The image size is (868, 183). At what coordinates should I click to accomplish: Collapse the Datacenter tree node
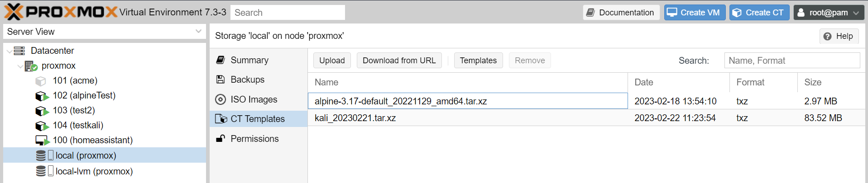coord(10,51)
